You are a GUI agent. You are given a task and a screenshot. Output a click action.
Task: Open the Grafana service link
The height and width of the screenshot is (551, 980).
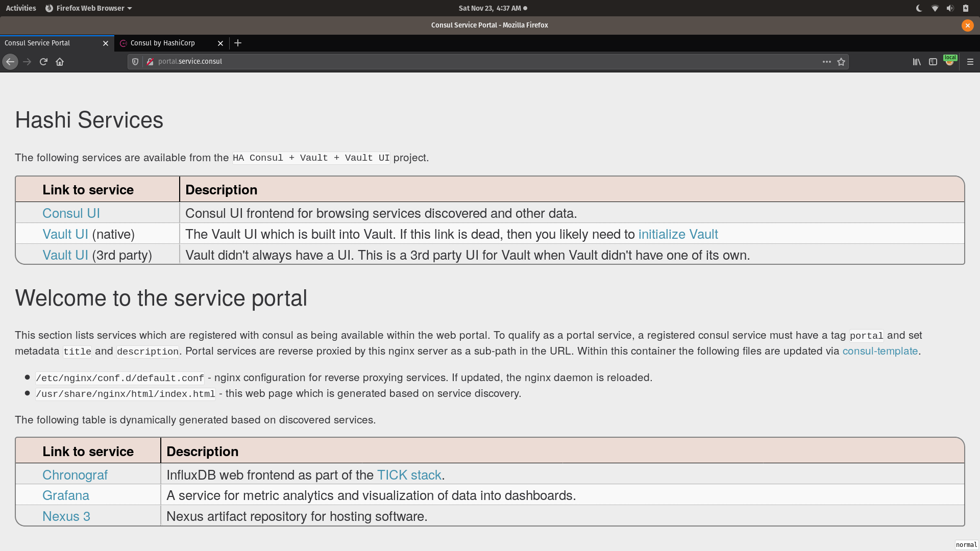[x=66, y=495]
